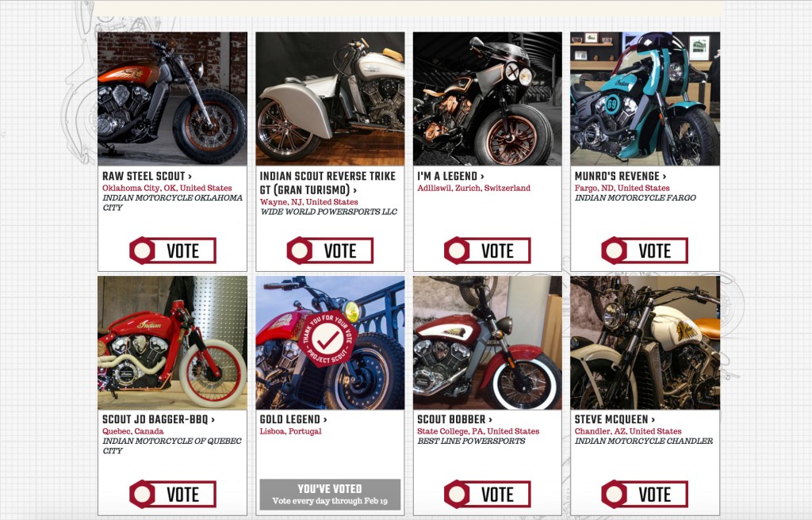Screen dimensions: 812x520
Task: Open Raw Steel Scout title link
Action: 147,176
